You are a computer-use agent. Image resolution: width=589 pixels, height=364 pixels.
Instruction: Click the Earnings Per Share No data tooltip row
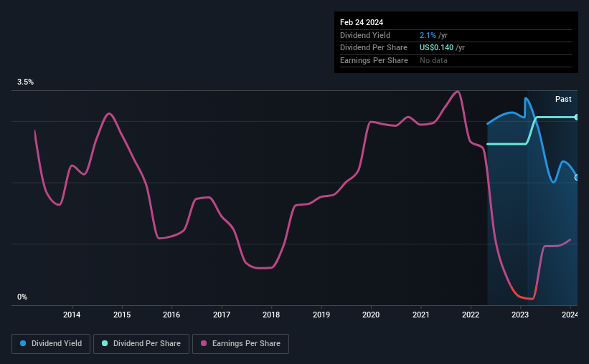coord(456,60)
